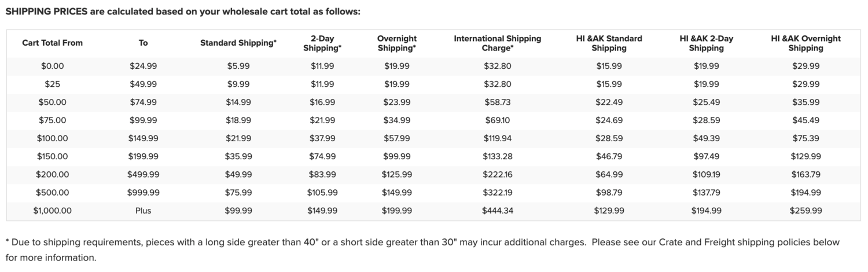Select the HI &AK Standard Shipping header
This screenshot has height=272, width=868.
point(609,43)
